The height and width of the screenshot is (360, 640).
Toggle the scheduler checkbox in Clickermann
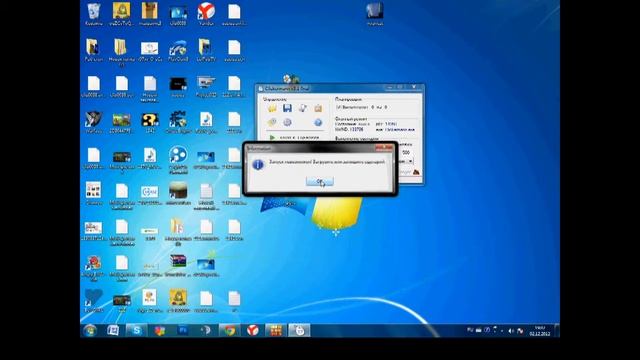click(338, 107)
